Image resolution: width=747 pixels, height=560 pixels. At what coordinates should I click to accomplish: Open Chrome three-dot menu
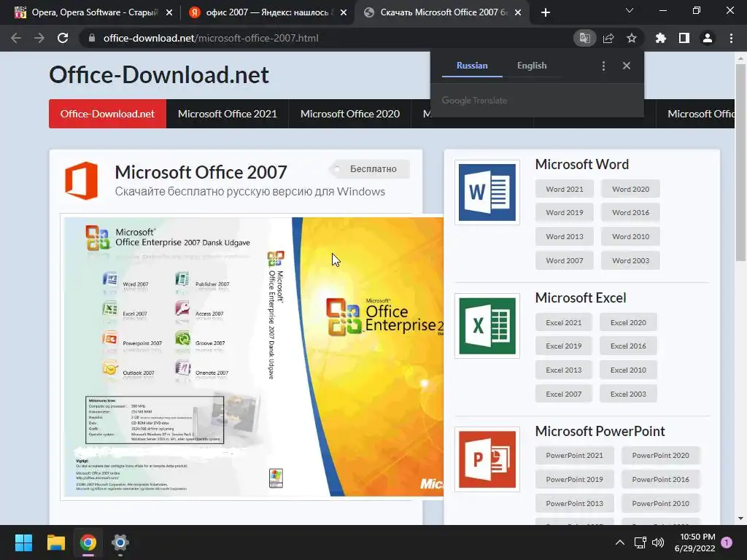coord(731,38)
